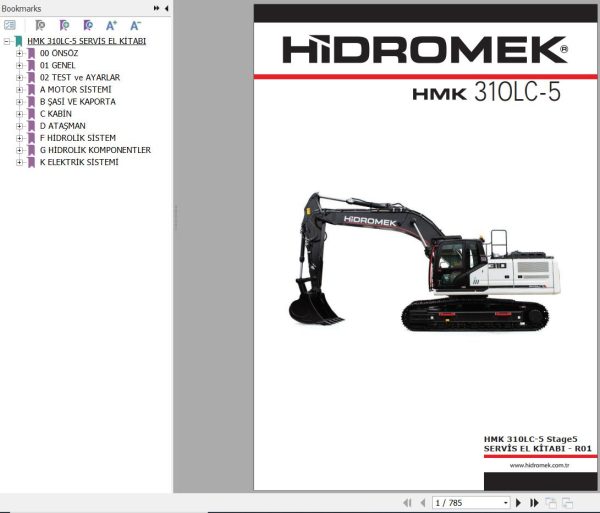This screenshot has height=513, width=600.
Task: Expand the 00 ÖNSÖZ bookmark
Action: [19, 53]
